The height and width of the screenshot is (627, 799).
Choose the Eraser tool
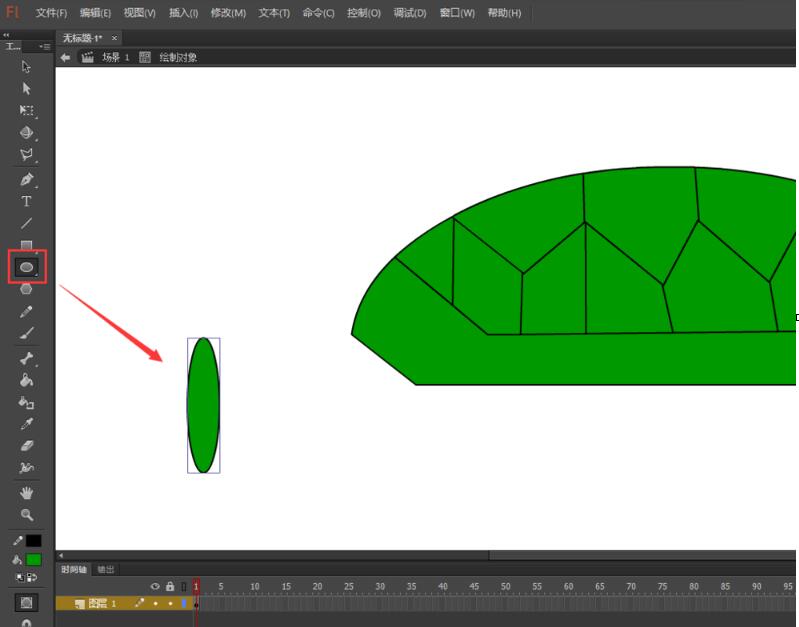(x=26, y=446)
